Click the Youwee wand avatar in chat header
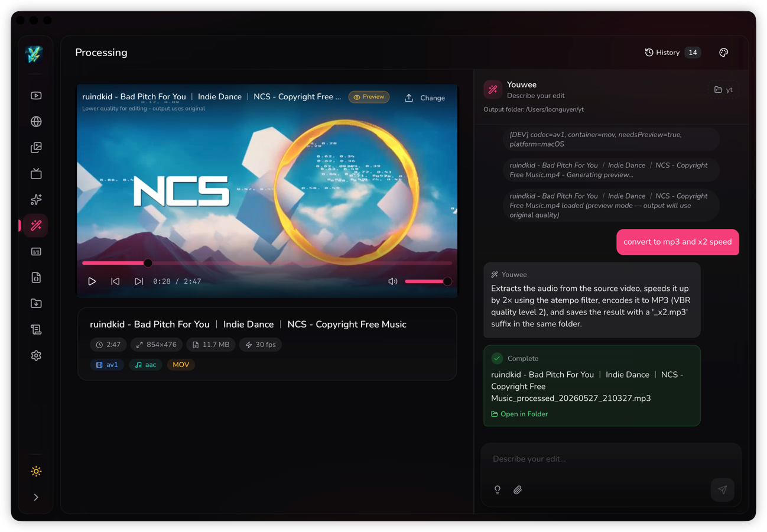767x532 pixels. click(493, 90)
